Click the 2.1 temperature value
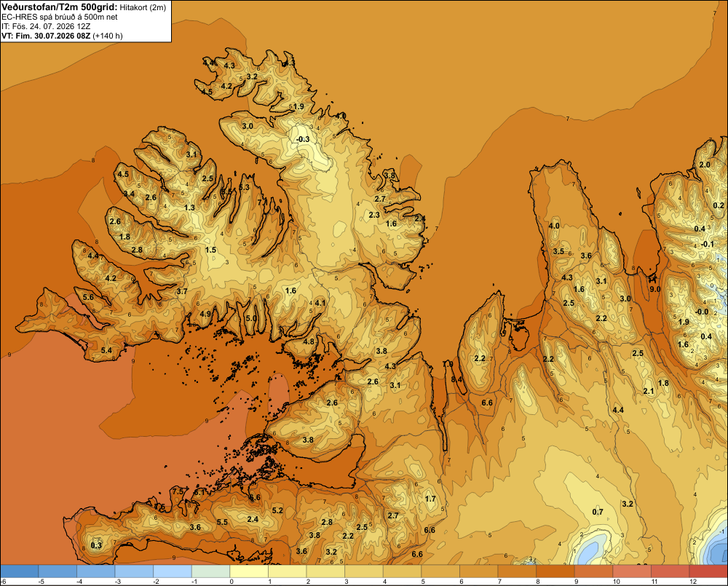The height and width of the screenshot is (586, 728). [649, 391]
